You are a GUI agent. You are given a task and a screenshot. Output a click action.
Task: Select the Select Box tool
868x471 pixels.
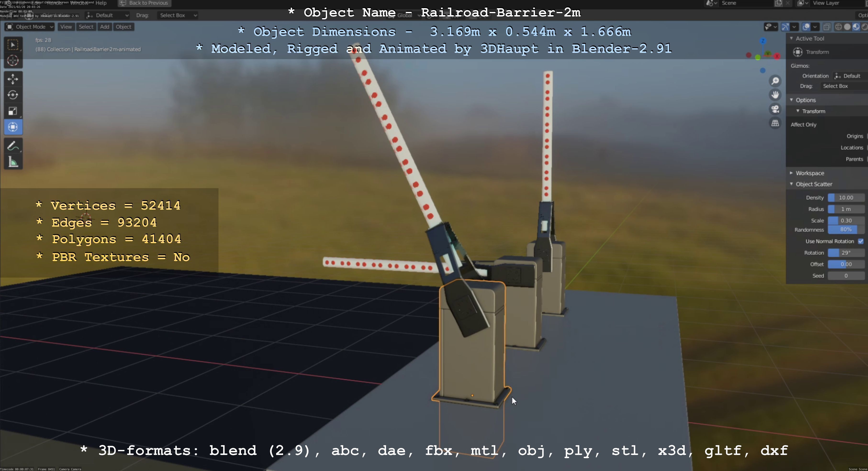(x=13, y=45)
